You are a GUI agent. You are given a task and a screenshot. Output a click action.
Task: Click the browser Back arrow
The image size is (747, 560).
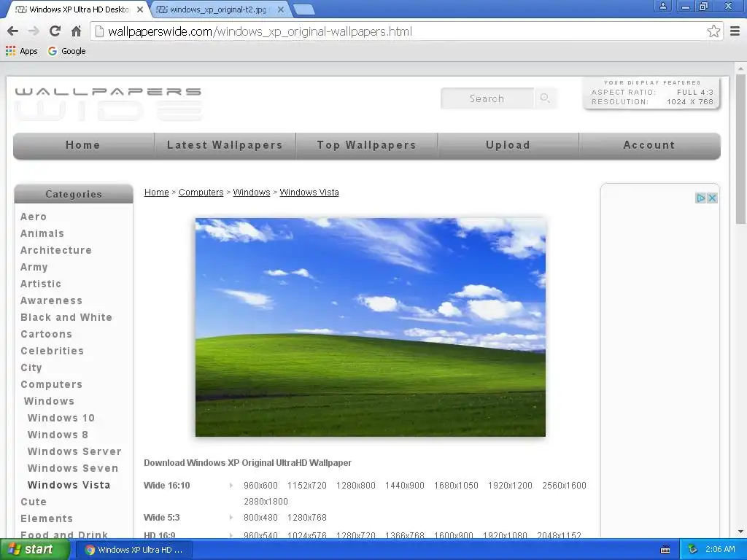point(13,31)
